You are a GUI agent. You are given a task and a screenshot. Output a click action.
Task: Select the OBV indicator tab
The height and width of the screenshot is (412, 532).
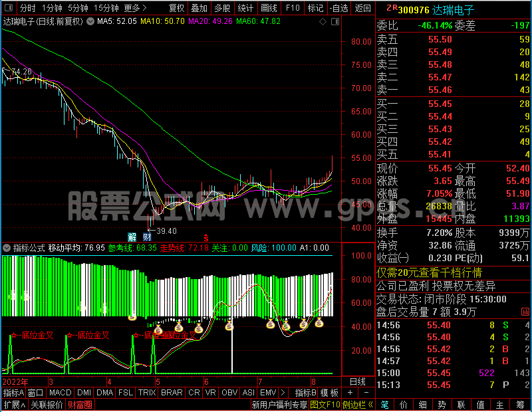click(x=229, y=393)
